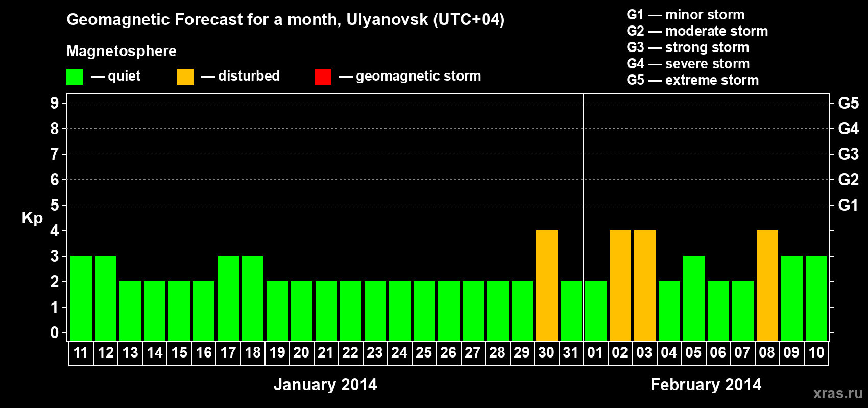The height and width of the screenshot is (408, 868).
Task: Click the green bar for January 18
Action: point(253,298)
